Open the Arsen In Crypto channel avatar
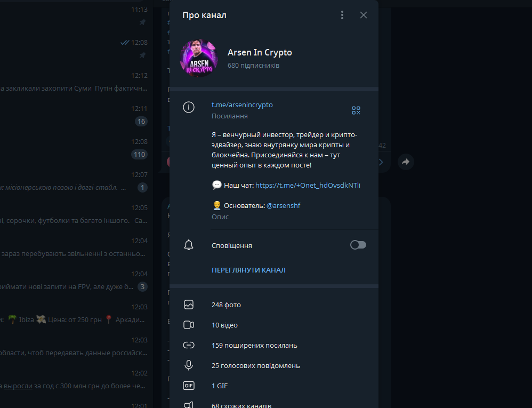 (199, 58)
